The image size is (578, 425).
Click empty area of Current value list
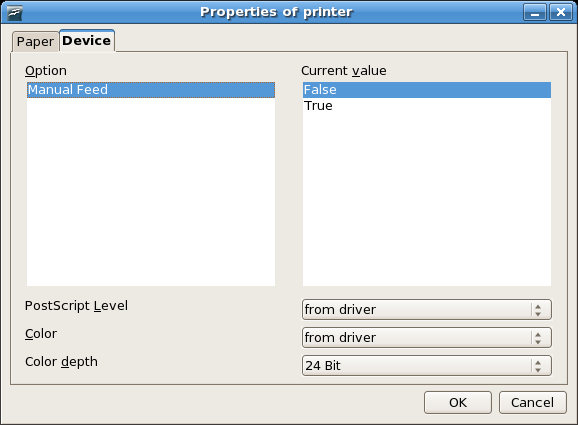pyautogui.click(x=427, y=199)
